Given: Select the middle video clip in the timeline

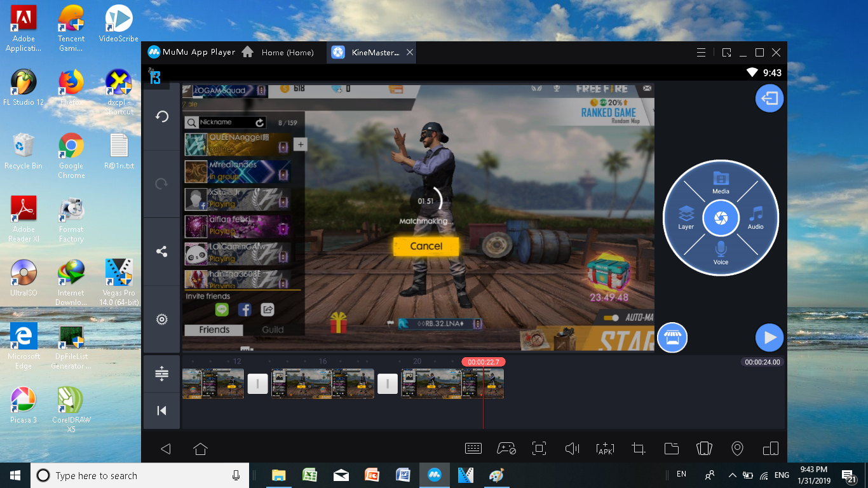Looking at the screenshot, I should pos(323,384).
